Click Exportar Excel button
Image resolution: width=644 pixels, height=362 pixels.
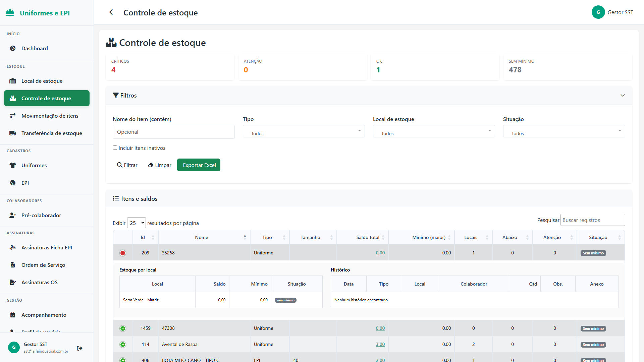[199, 165]
